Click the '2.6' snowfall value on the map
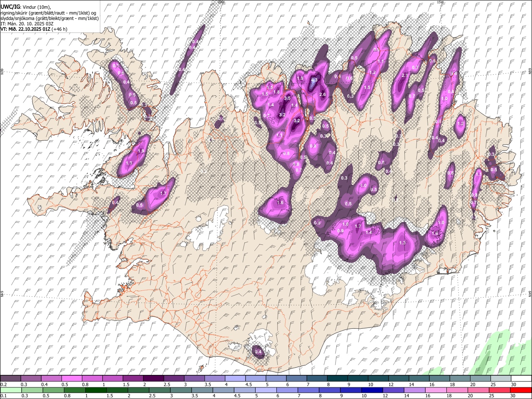532x399 pixels. click(x=322, y=95)
